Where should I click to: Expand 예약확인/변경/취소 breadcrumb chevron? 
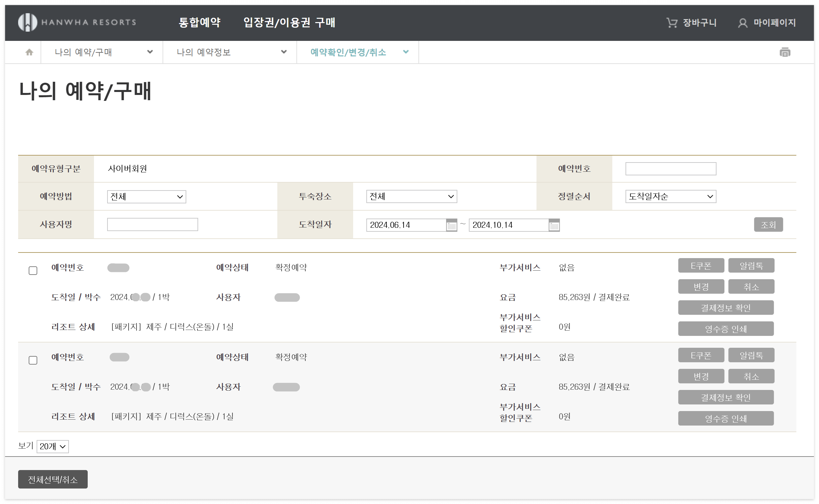406,52
